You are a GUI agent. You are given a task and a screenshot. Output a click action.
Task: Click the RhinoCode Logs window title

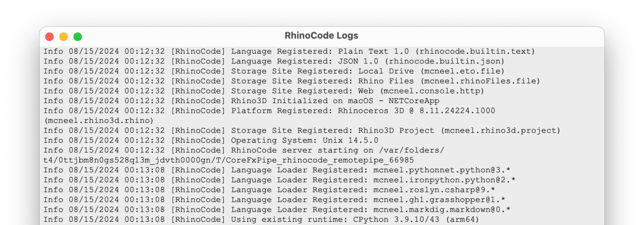(321, 36)
